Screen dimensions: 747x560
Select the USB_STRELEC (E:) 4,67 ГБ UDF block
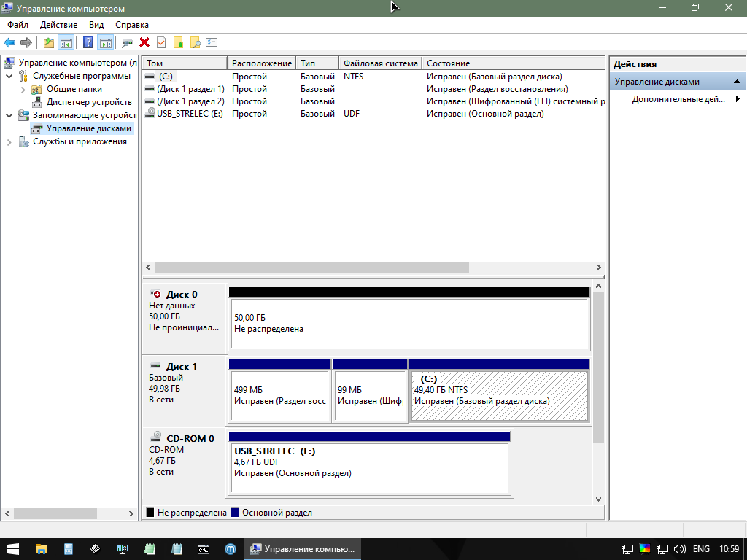click(x=370, y=463)
